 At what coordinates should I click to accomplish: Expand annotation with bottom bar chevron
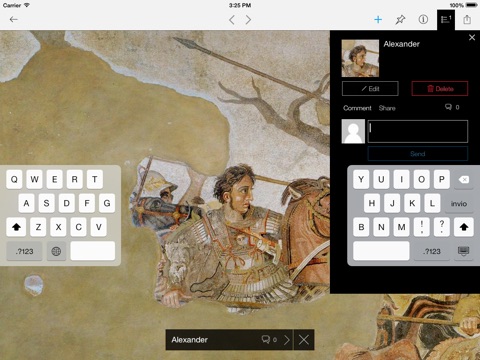pos(287,340)
